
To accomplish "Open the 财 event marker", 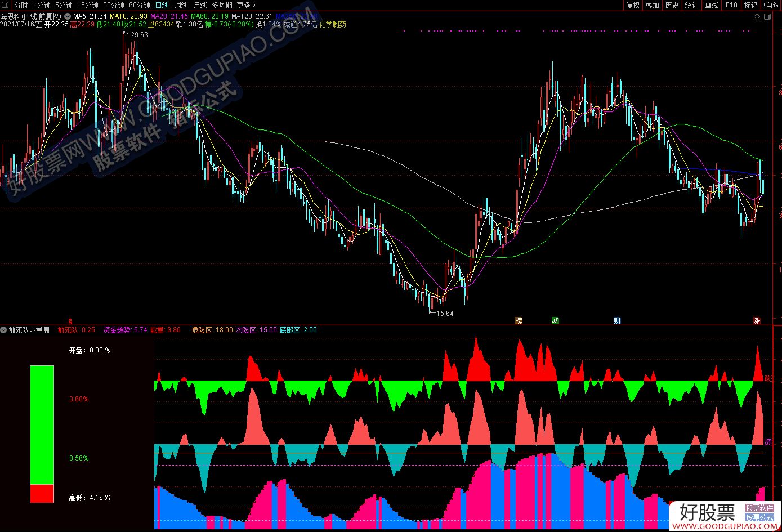I will (x=617, y=321).
